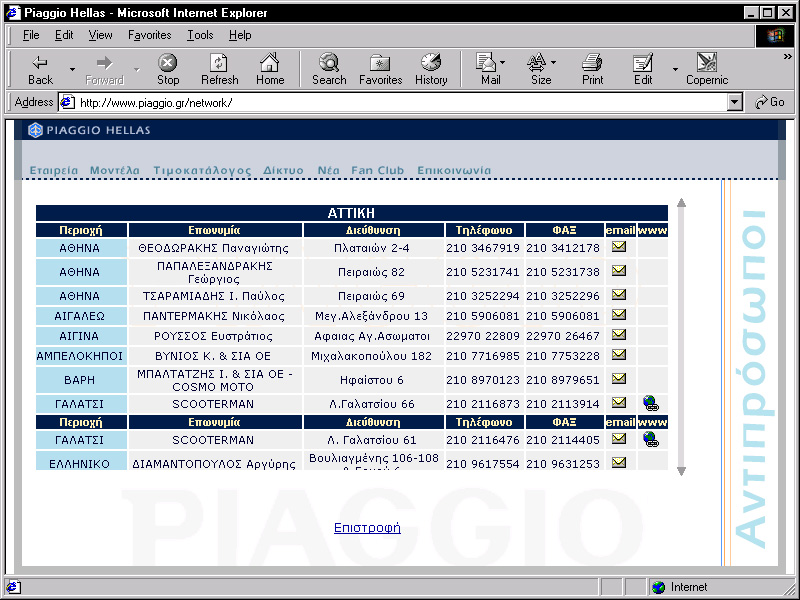800x600 pixels.
Task: Click email icon for SCOOTERMAN Λ. Γαλατσίου 61
Action: pos(619,439)
